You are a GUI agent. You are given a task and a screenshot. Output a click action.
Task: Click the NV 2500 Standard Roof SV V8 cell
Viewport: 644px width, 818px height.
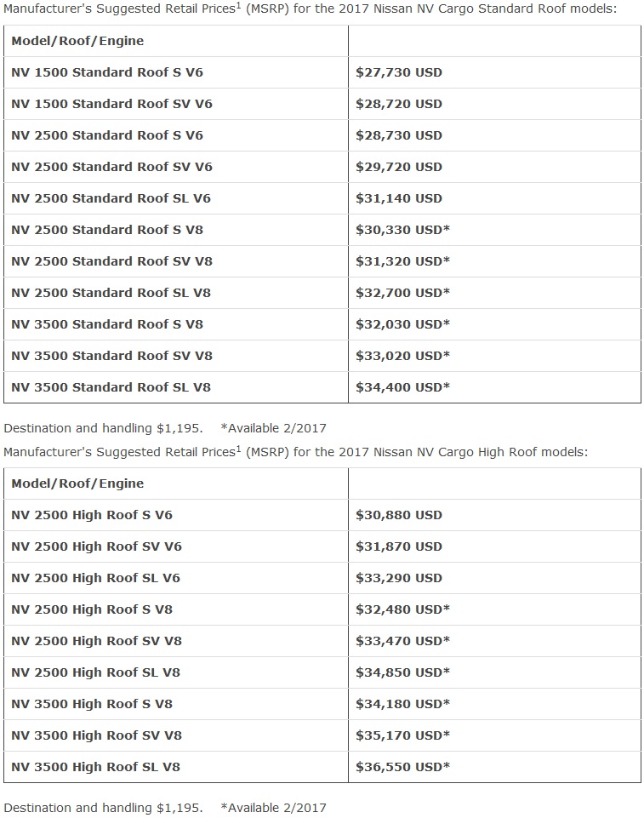pos(111,261)
